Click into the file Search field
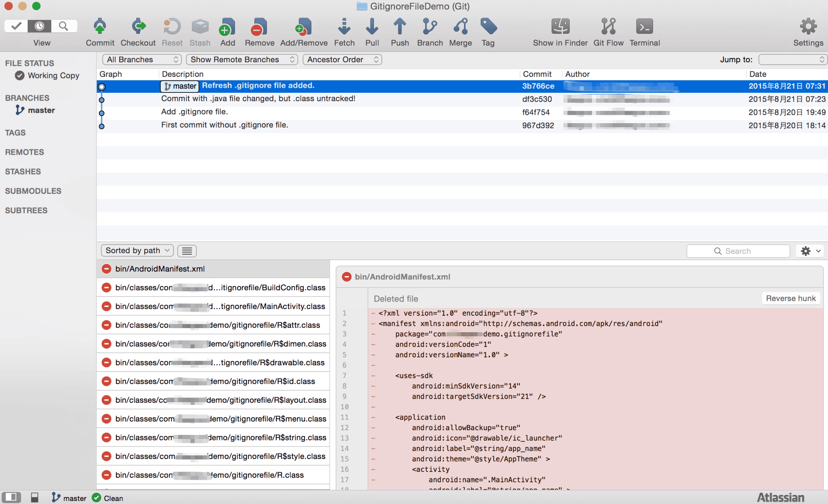The width and height of the screenshot is (828, 504). point(738,251)
